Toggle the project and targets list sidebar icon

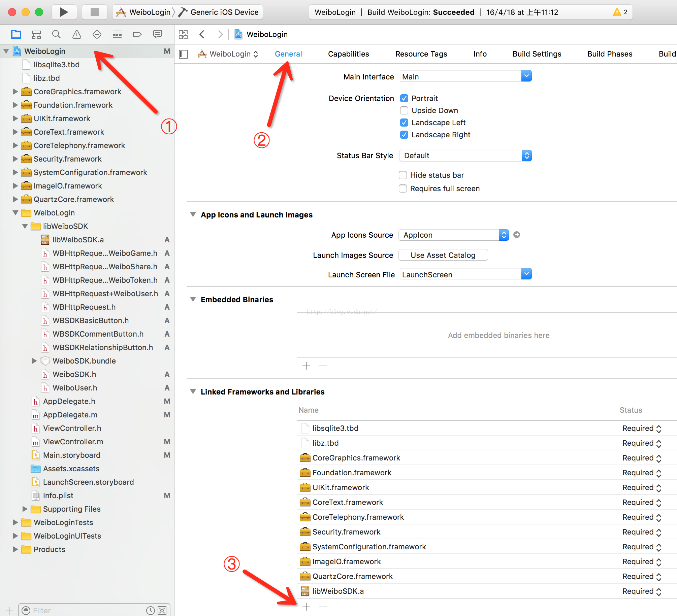point(183,54)
